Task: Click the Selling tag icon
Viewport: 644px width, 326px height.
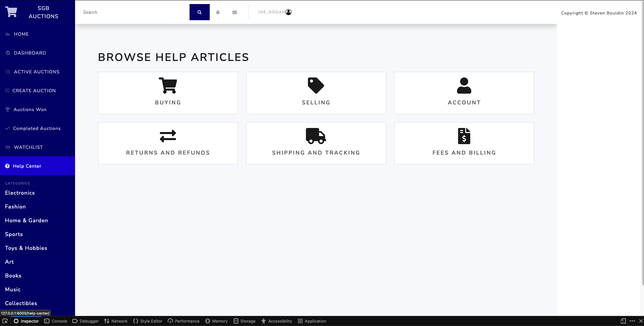Action: click(316, 86)
